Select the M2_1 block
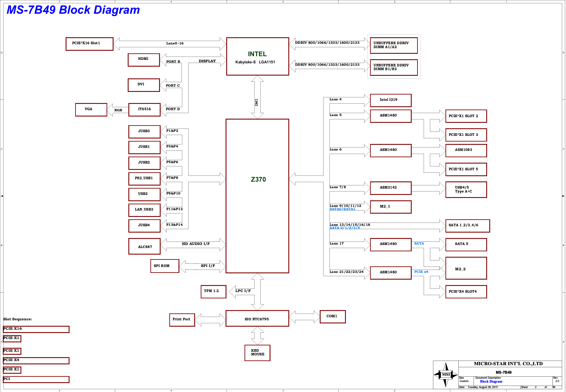Image resolution: width=566 pixels, height=392 pixels. 391,207
